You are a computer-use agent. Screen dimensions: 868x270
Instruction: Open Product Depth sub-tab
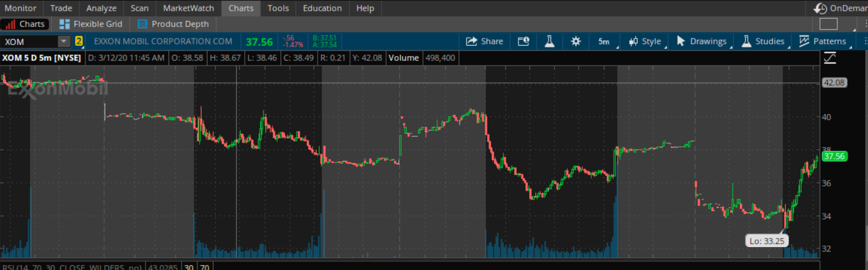[x=173, y=24]
